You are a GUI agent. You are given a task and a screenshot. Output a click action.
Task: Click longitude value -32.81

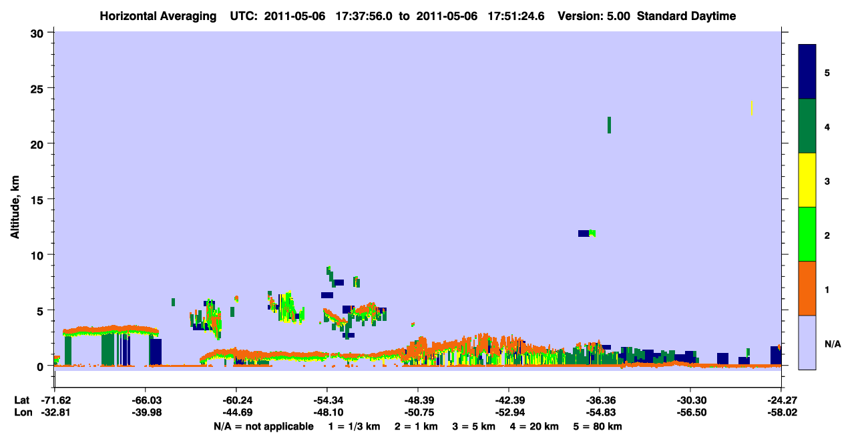pyautogui.click(x=55, y=413)
